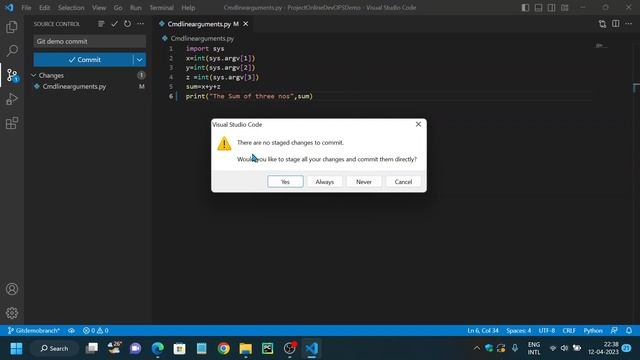This screenshot has height=360, width=640.
Task: Open the Windows Start menu
Action: 16,349
